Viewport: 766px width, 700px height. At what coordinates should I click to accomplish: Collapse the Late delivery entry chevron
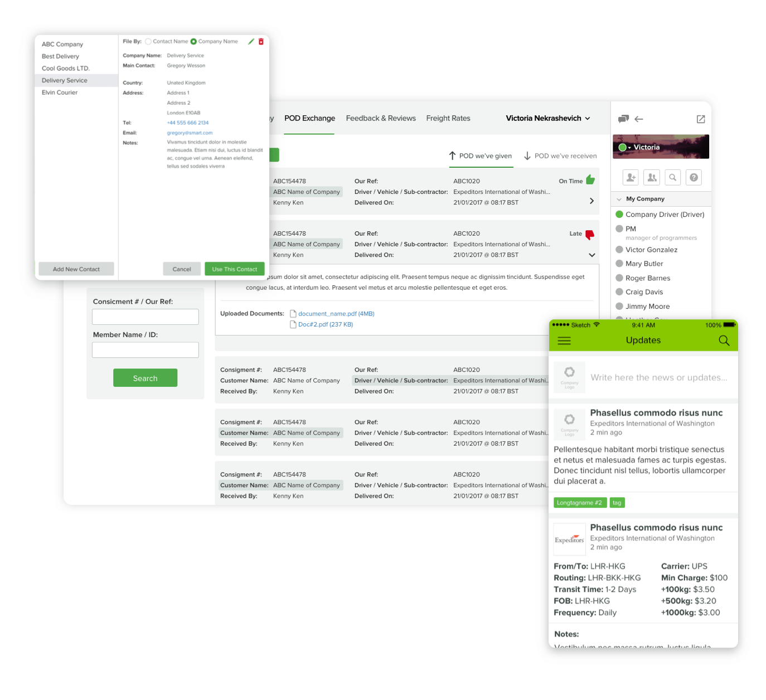[x=592, y=255]
